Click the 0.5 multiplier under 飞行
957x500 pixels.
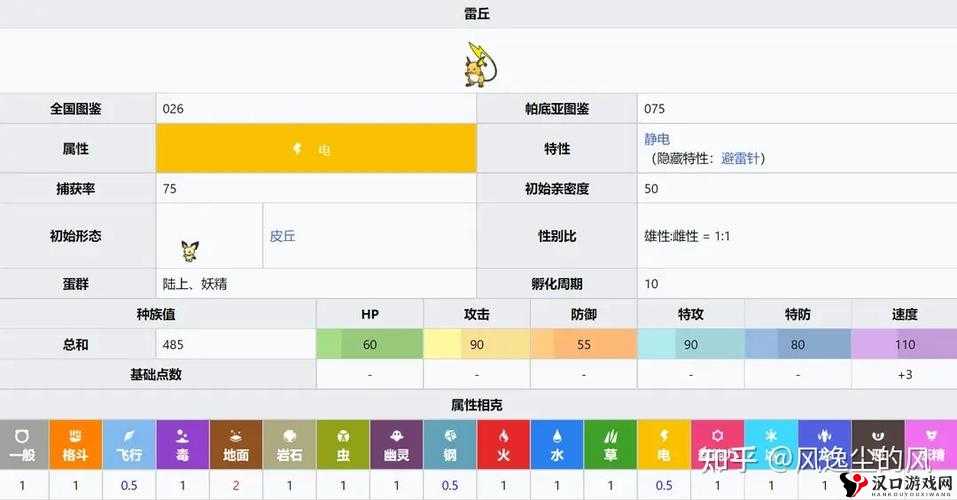(129, 486)
